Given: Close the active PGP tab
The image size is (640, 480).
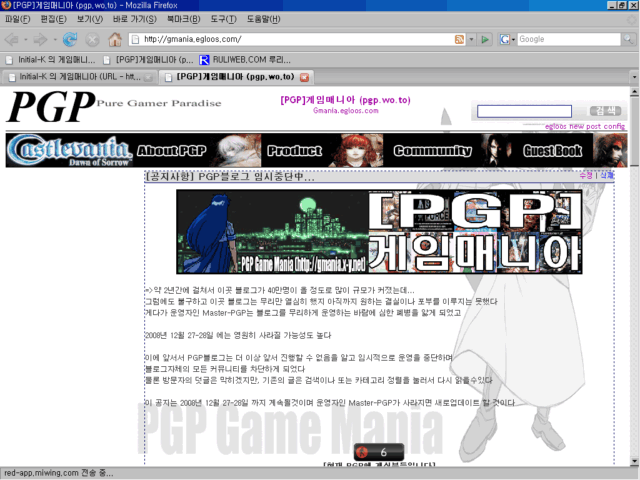Looking at the screenshot, I should [304, 77].
